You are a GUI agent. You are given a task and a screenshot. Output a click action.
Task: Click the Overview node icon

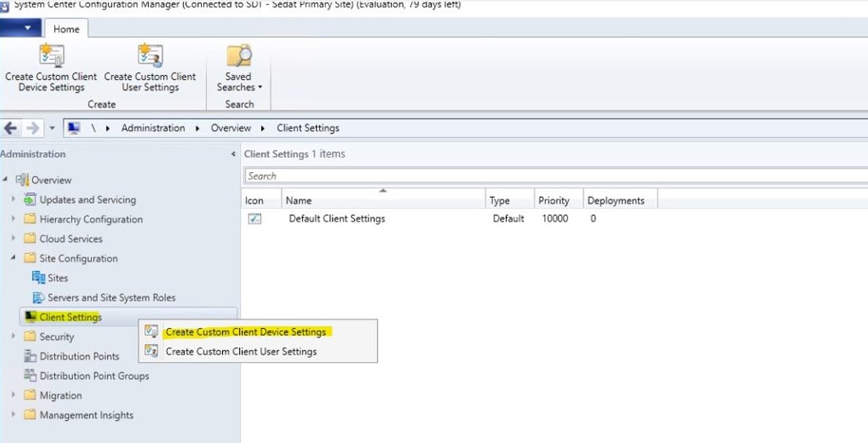point(22,179)
